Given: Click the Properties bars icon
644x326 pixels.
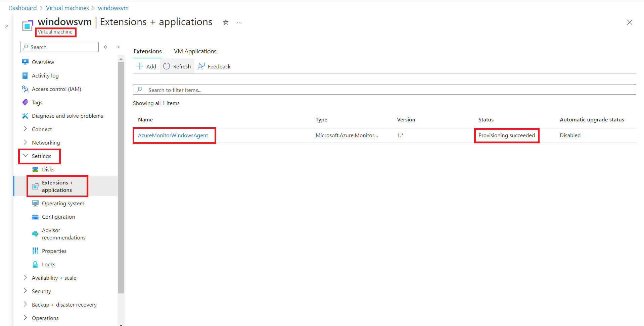Looking at the screenshot, I should point(35,251).
